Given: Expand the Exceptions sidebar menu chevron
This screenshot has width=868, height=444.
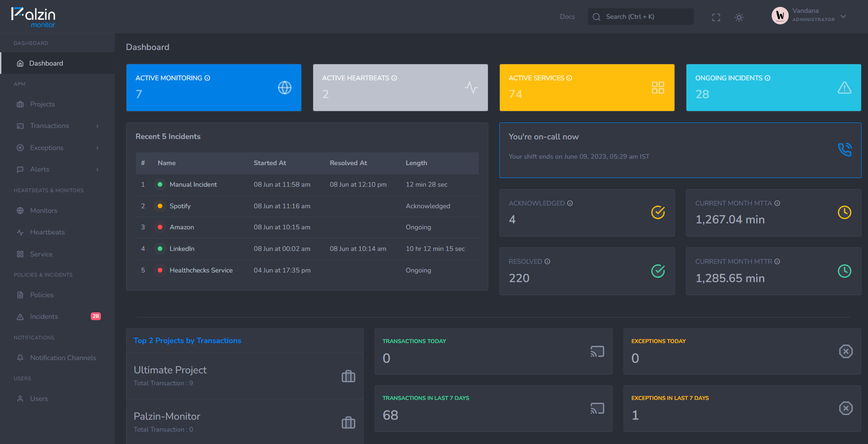Looking at the screenshot, I should tap(97, 148).
